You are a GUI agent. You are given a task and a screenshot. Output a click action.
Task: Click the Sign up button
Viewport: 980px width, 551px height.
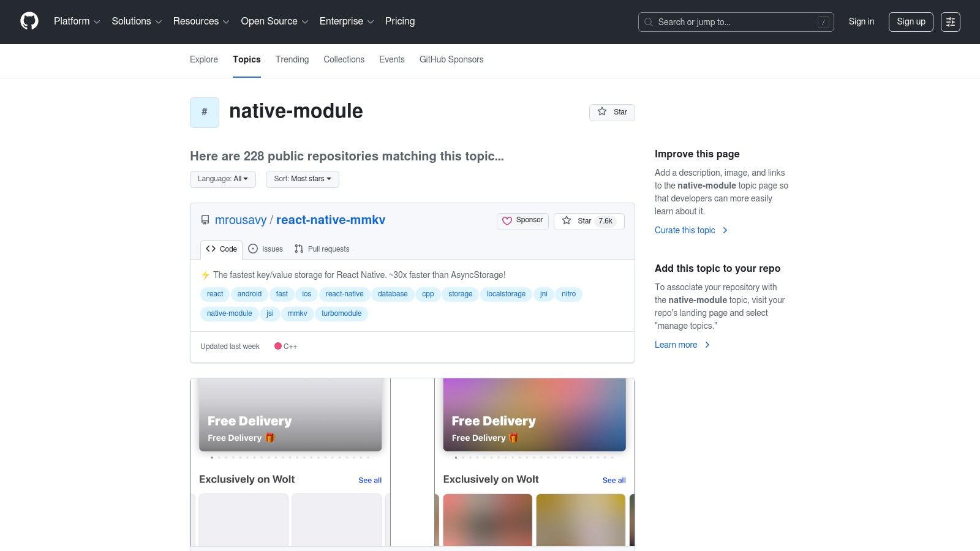tap(911, 22)
